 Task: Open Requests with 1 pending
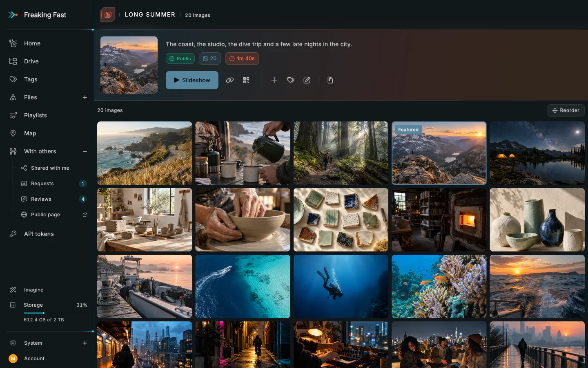tap(53, 184)
